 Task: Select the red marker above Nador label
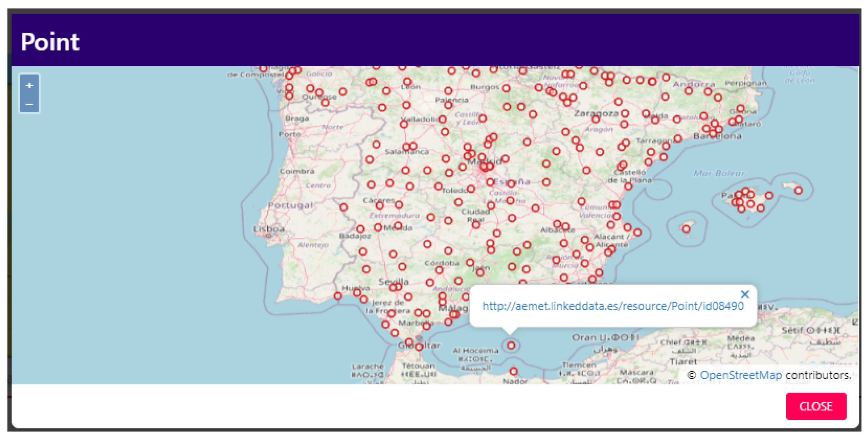(513, 371)
